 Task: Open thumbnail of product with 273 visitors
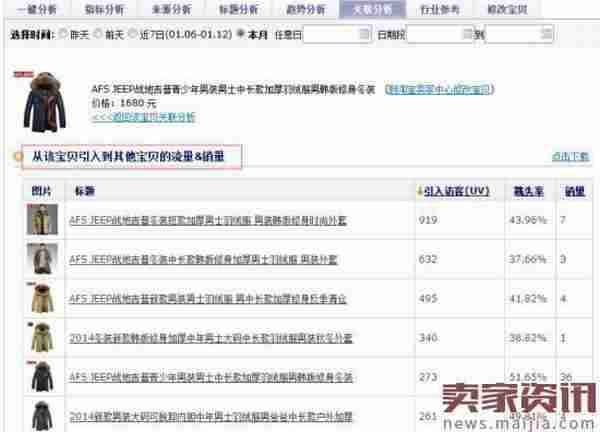(42, 377)
